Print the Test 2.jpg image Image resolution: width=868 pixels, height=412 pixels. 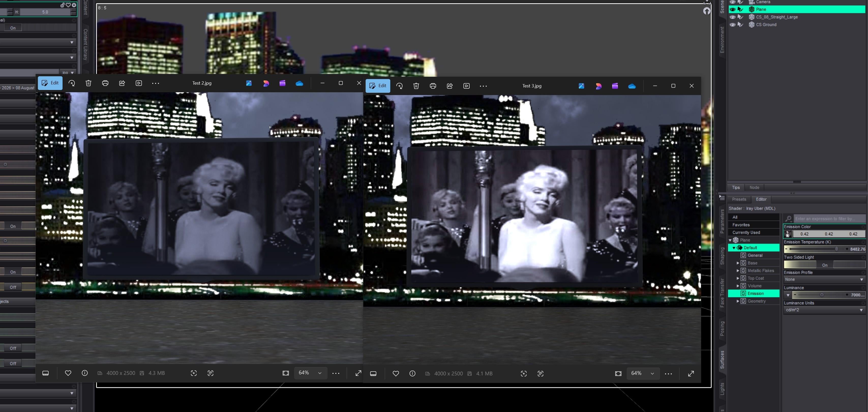point(105,83)
